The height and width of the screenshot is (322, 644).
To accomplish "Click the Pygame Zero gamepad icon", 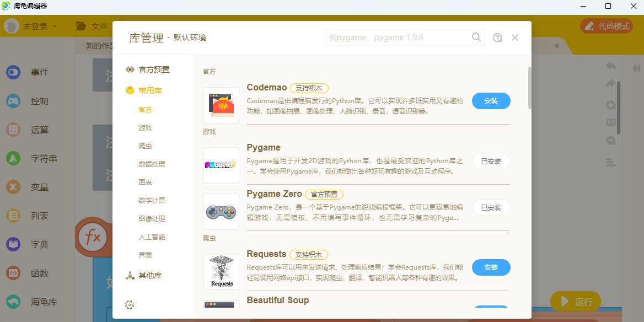I will click(x=221, y=212).
